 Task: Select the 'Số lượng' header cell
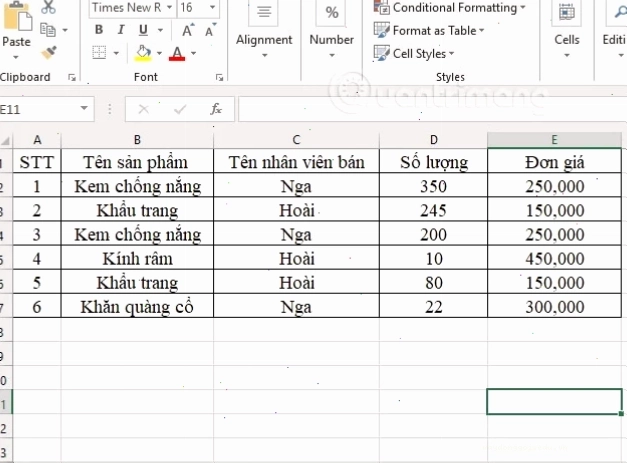(433, 161)
